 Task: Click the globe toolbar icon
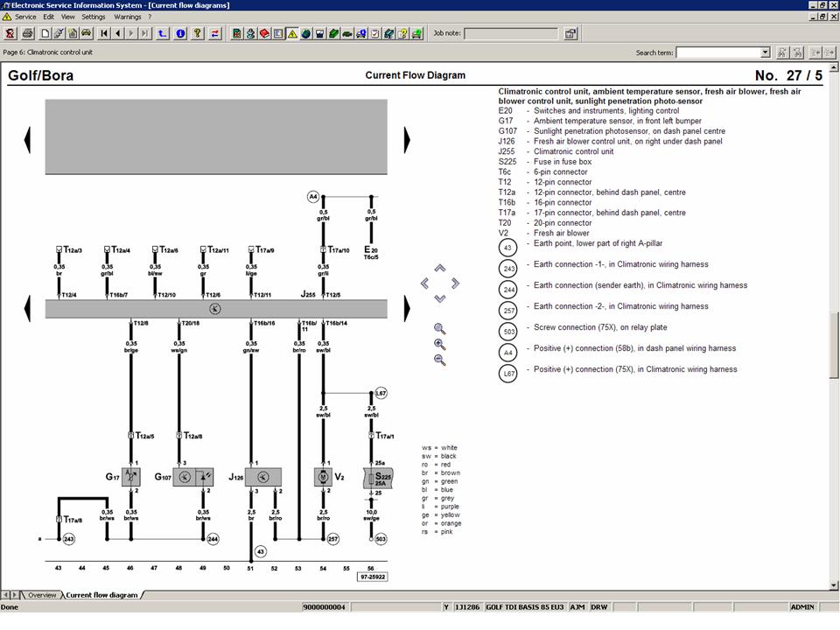306,33
